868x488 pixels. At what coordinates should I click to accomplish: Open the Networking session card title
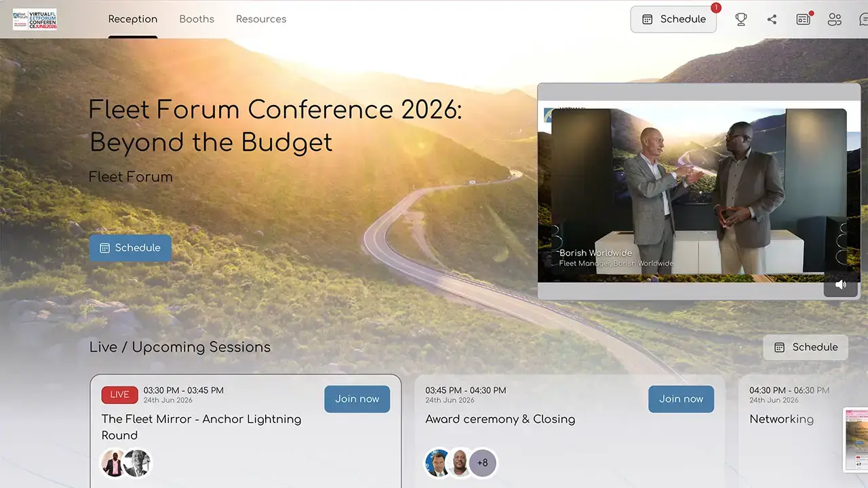[x=781, y=419]
